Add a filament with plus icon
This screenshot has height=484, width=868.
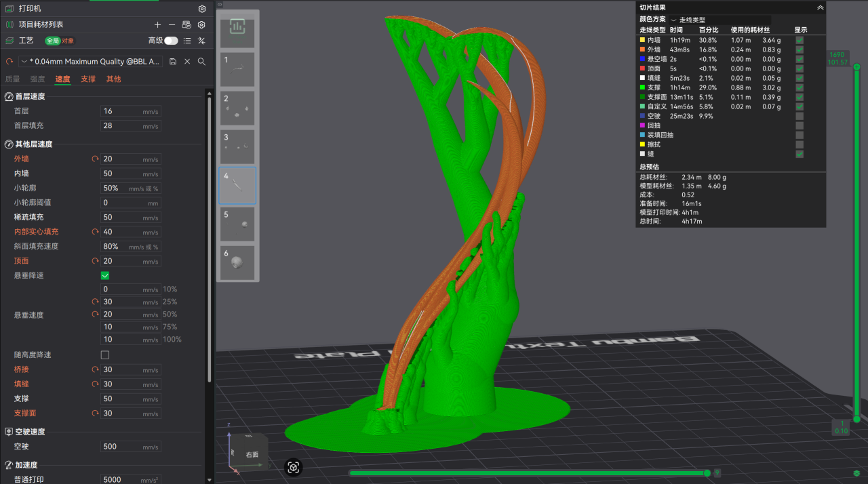coord(158,24)
